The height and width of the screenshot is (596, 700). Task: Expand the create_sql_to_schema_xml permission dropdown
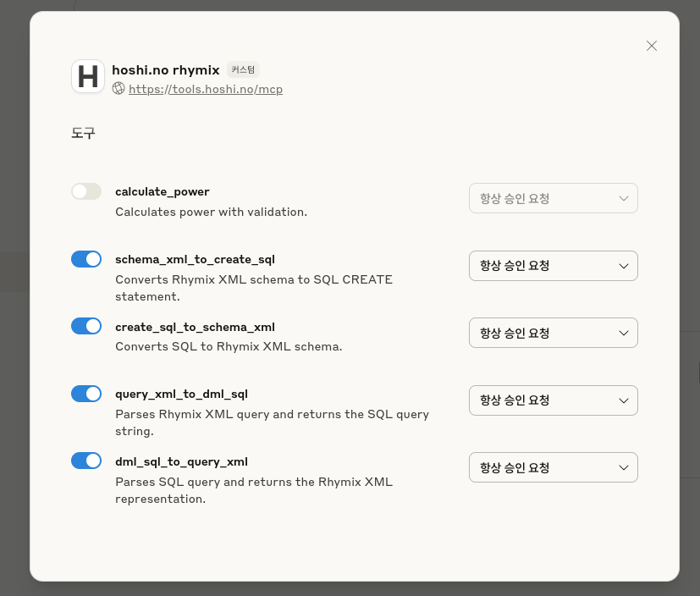pyautogui.click(x=553, y=333)
